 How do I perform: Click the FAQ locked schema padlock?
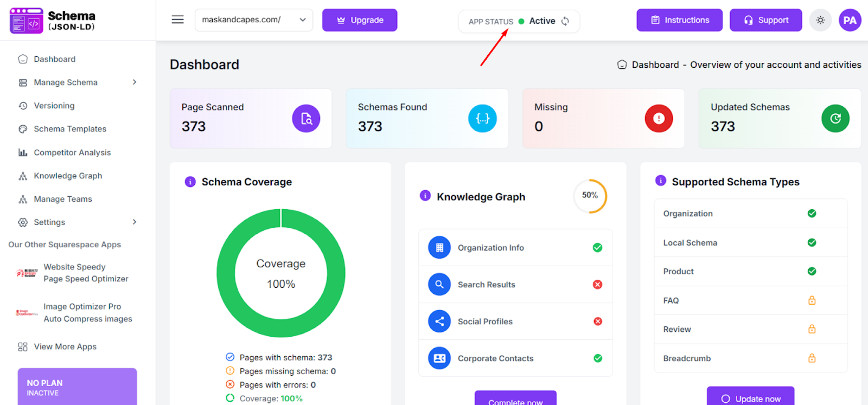click(812, 300)
